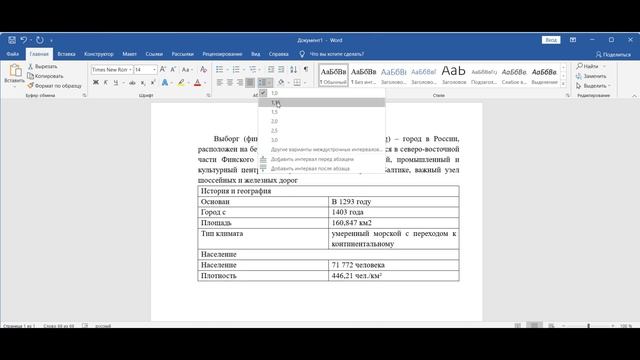Choose 1,15 line spacing option
Screen dimensions: 640x360
[x=322, y=102]
